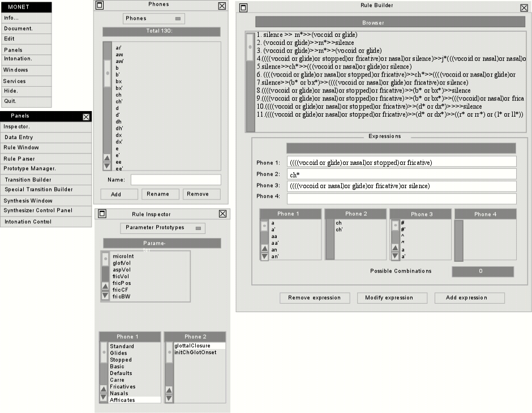Open the Prototype Manager panel
Screen dimensions: 532x413
(x=46, y=169)
